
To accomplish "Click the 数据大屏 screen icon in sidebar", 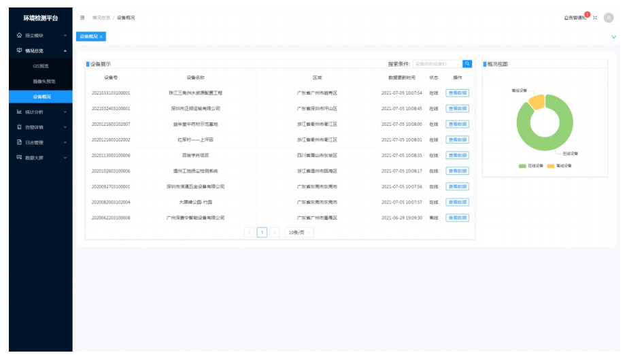I will 19,158.
